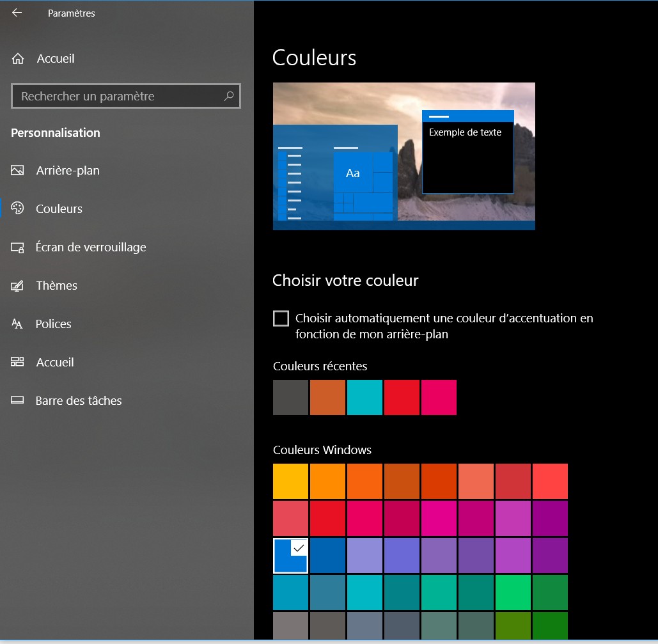Open the Accueil entry under Personnalisation

point(55,363)
